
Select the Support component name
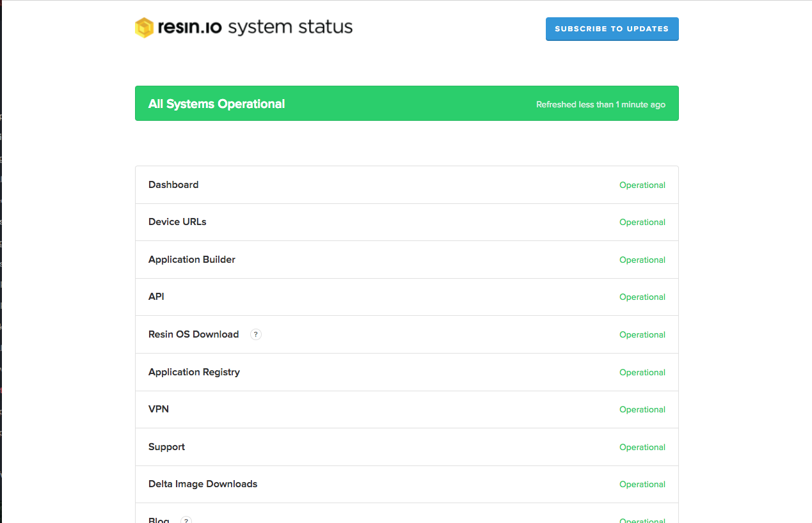[166, 447]
